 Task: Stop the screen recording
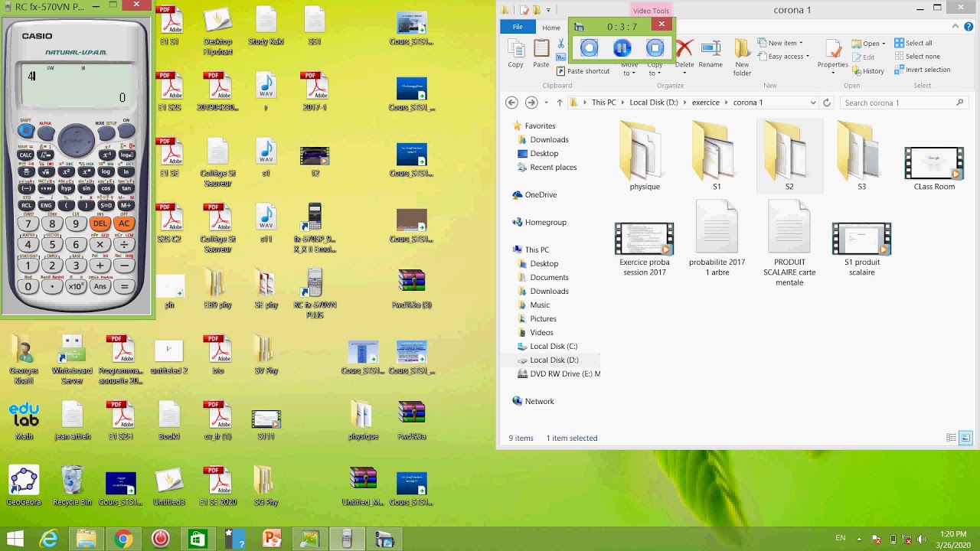pos(655,48)
